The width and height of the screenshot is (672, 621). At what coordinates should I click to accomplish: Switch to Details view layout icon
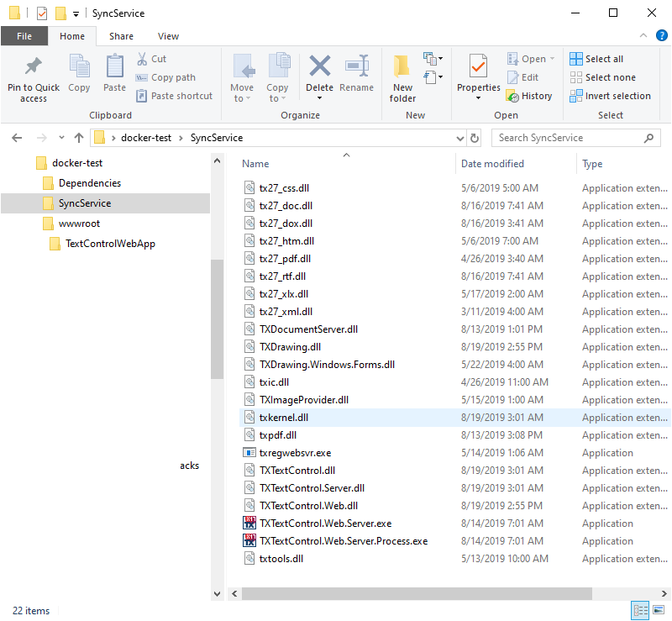pyautogui.click(x=641, y=610)
